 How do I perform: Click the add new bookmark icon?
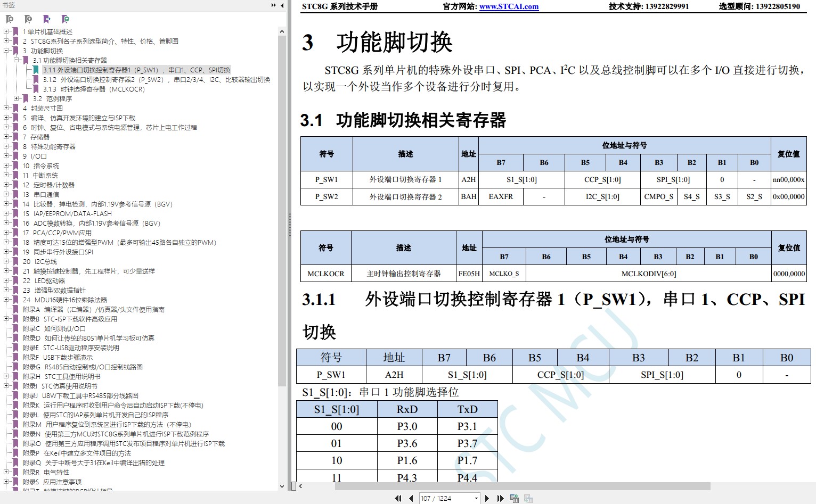tap(28, 19)
